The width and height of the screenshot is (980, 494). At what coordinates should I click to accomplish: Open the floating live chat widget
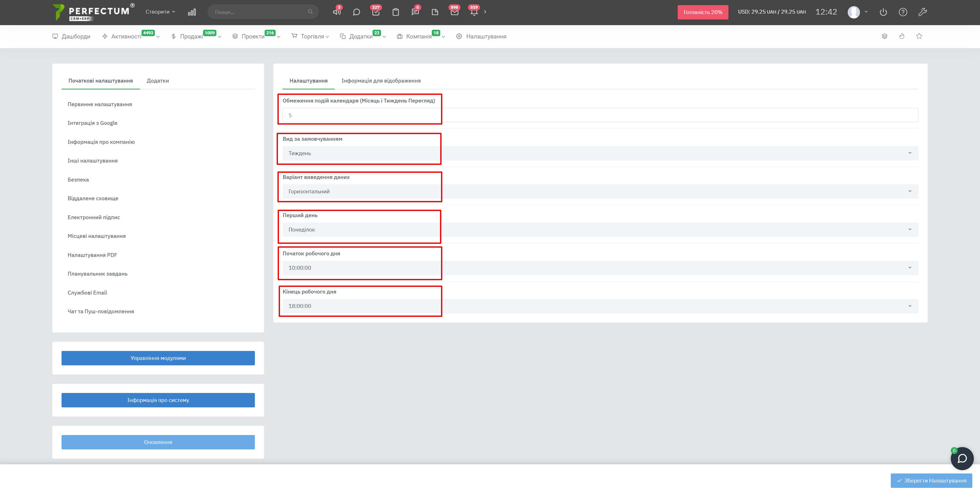pyautogui.click(x=962, y=458)
